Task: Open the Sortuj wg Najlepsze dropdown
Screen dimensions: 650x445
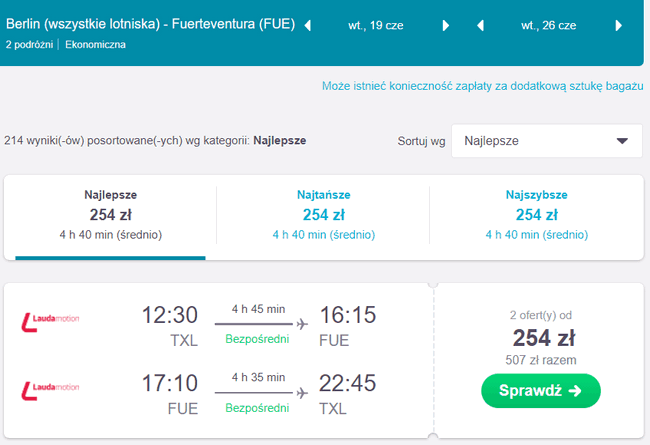Action: point(547,141)
